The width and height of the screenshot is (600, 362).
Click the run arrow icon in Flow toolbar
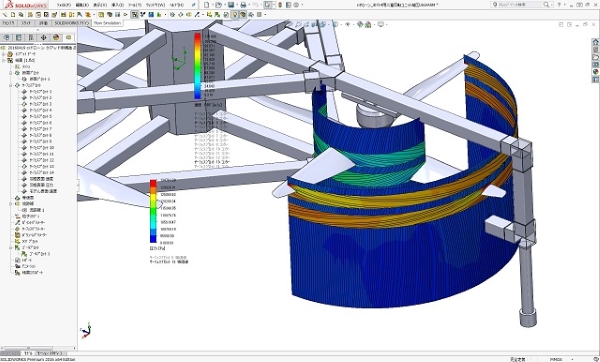click(x=126, y=15)
